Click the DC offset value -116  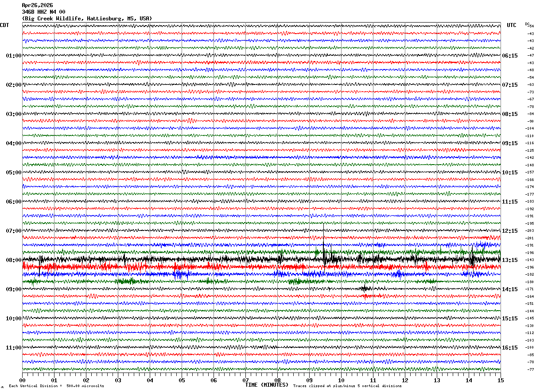tap(530, 143)
